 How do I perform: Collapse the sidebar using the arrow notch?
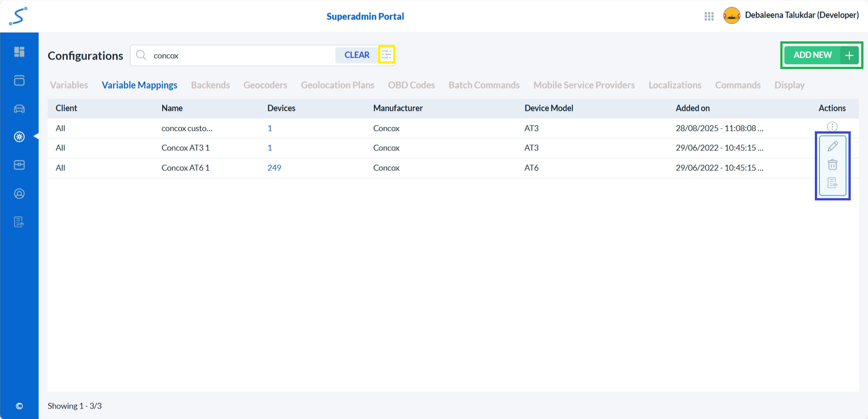(36, 137)
